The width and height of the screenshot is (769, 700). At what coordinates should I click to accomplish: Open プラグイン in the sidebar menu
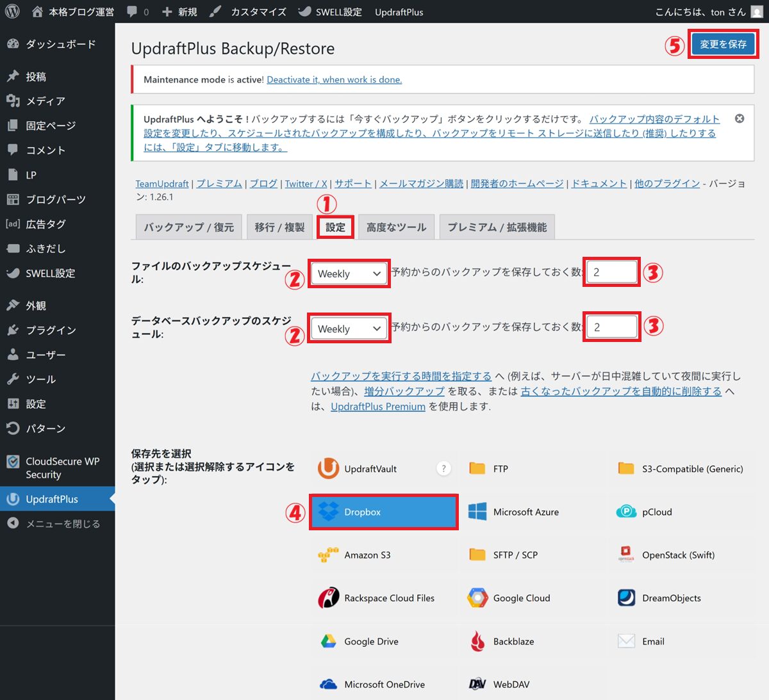[x=51, y=330]
